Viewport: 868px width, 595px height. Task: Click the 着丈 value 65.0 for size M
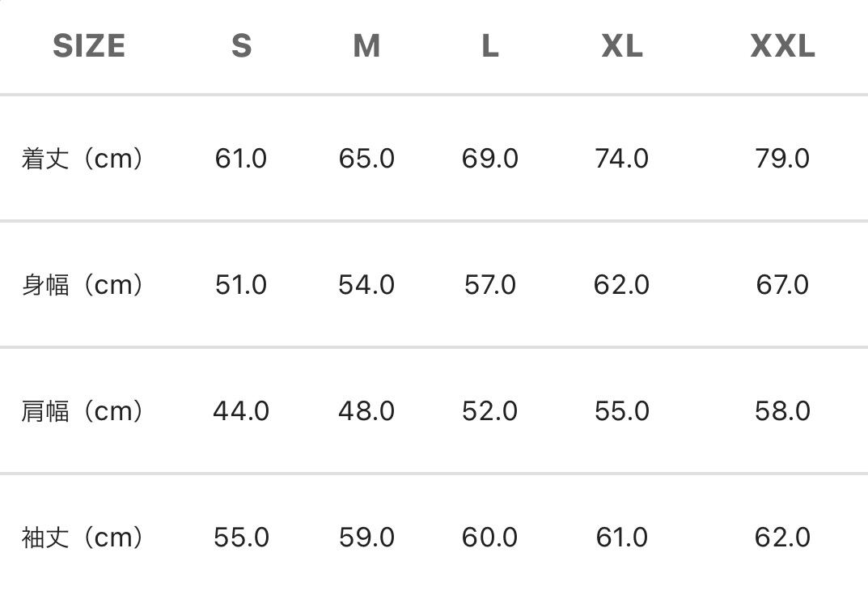(x=366, y=158)
